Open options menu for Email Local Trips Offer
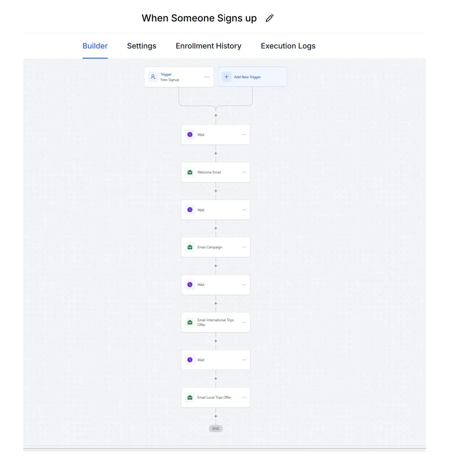 (x=244, y=397)
